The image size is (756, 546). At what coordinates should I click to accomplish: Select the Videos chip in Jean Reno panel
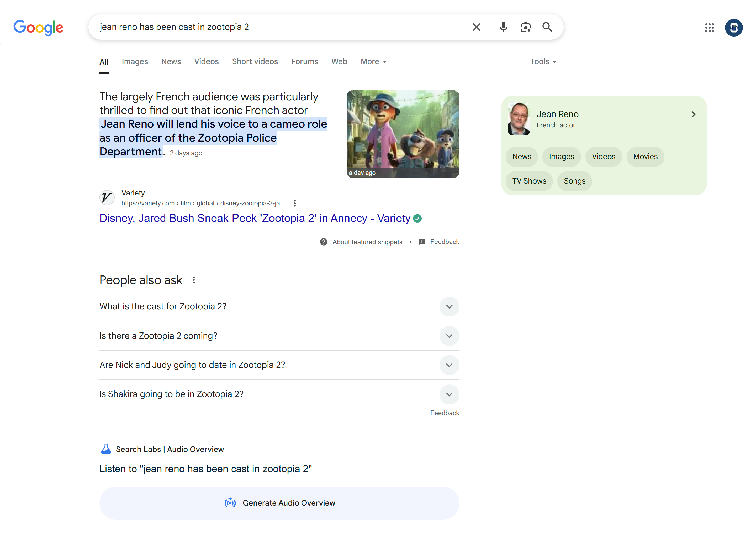pos(603,157)
